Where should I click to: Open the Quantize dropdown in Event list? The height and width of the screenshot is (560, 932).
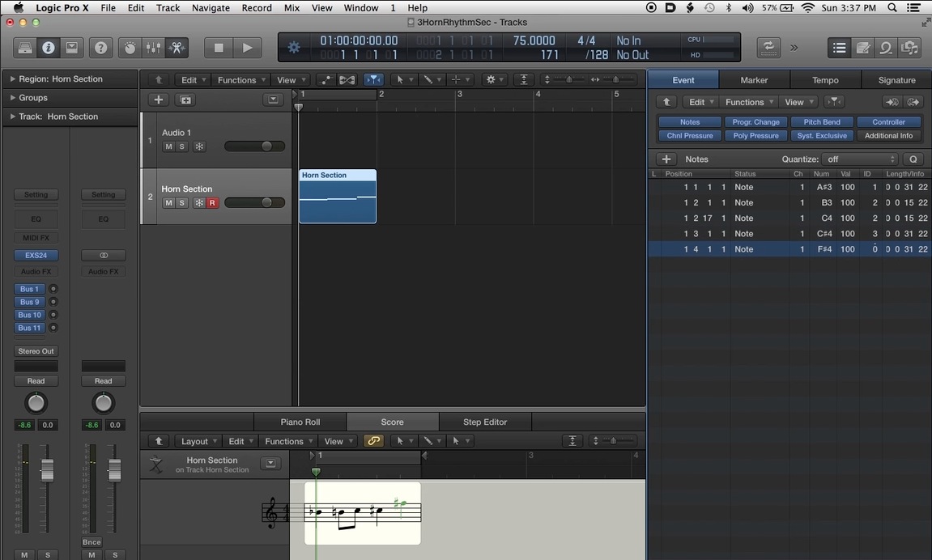click(x=861, y=159)
